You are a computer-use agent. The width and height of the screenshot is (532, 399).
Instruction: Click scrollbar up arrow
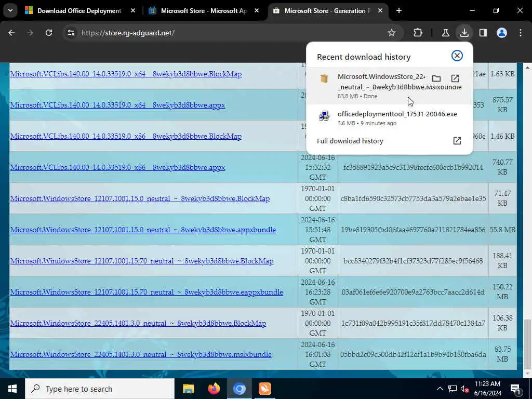(527, 68)
